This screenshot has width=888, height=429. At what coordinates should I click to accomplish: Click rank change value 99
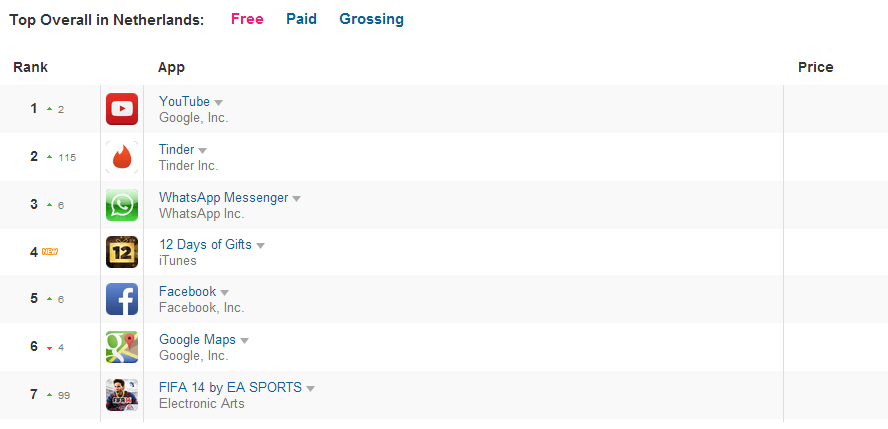[64, 395]
